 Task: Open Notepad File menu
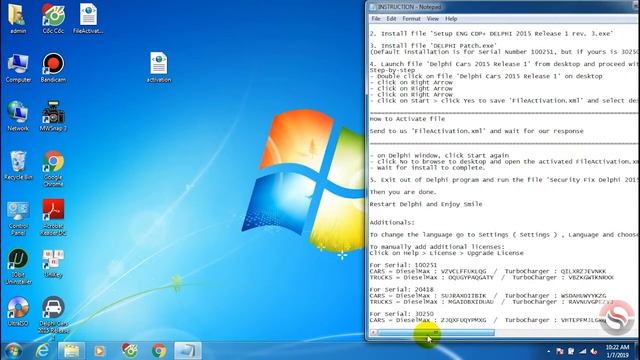coord(376,19)
